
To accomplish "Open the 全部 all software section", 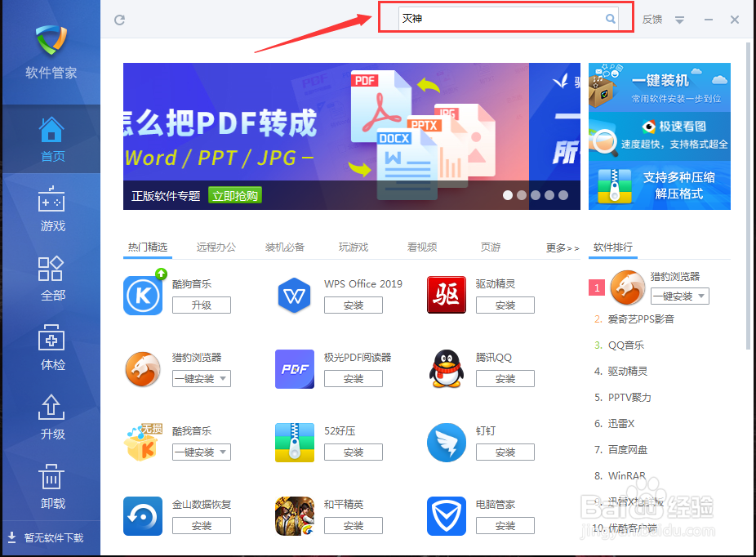I will tap(51, 278).
